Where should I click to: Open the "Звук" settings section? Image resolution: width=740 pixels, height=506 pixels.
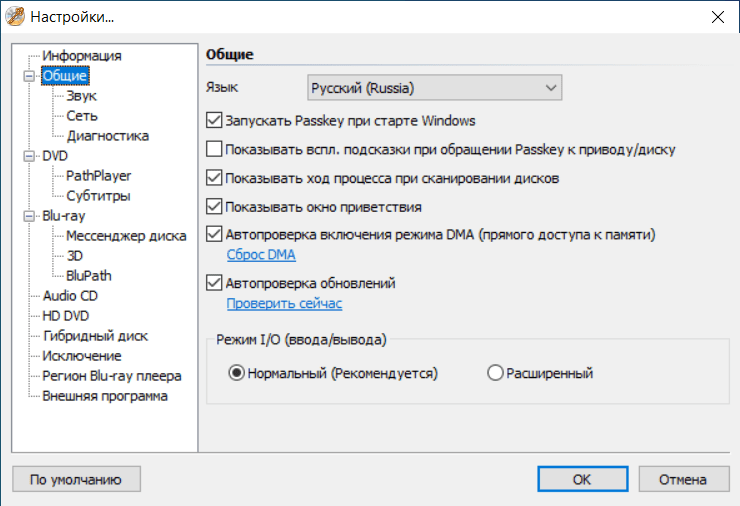coord(82,96)
